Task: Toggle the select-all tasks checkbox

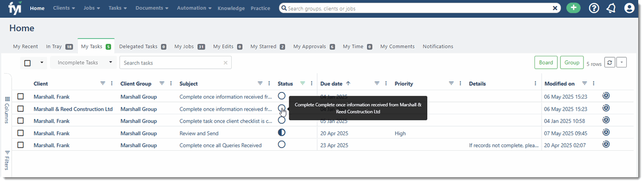Action: pos(27,63)
